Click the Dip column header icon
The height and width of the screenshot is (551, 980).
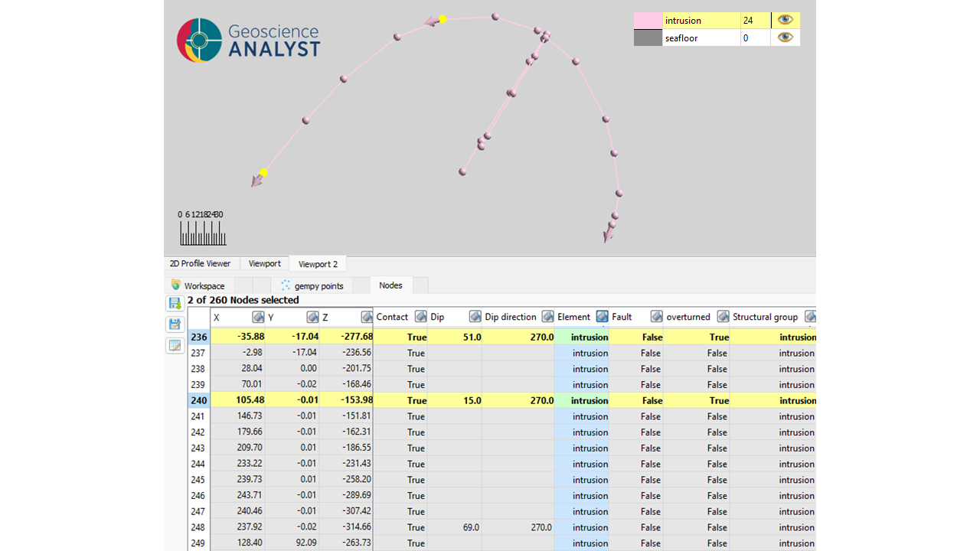pos(475,317)
